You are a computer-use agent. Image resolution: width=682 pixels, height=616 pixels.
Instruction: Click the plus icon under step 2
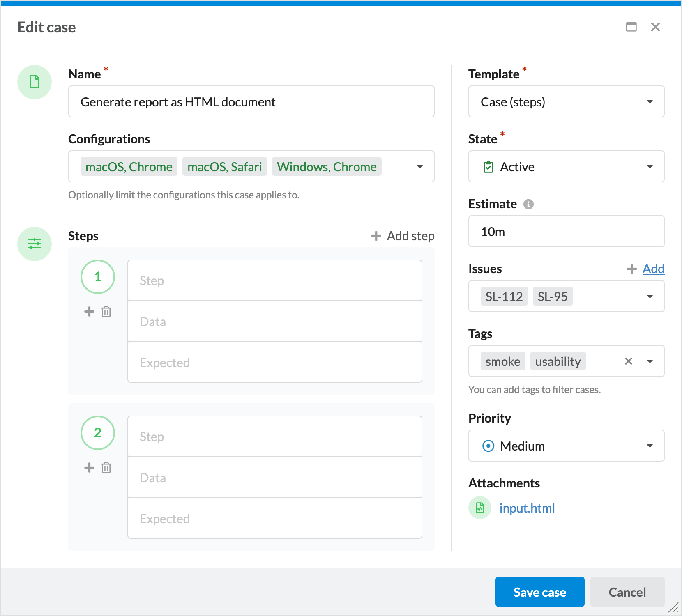pos(89,468)
